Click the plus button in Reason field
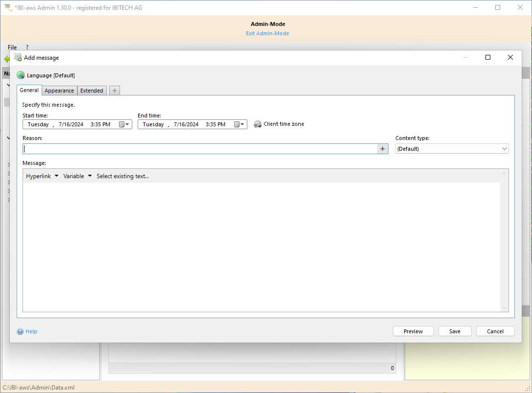The width and height of the screenshot is (532, 393). coord(383,149)
